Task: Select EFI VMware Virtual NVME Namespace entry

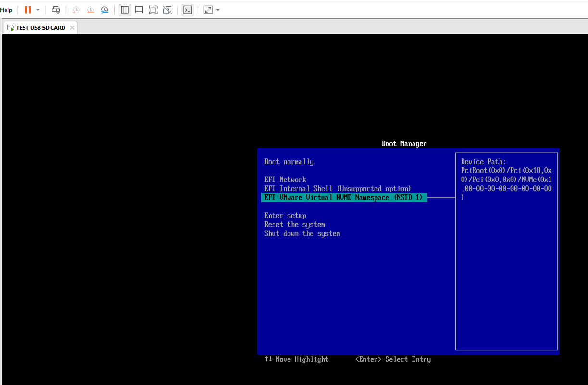Action: tap(344, 198)
